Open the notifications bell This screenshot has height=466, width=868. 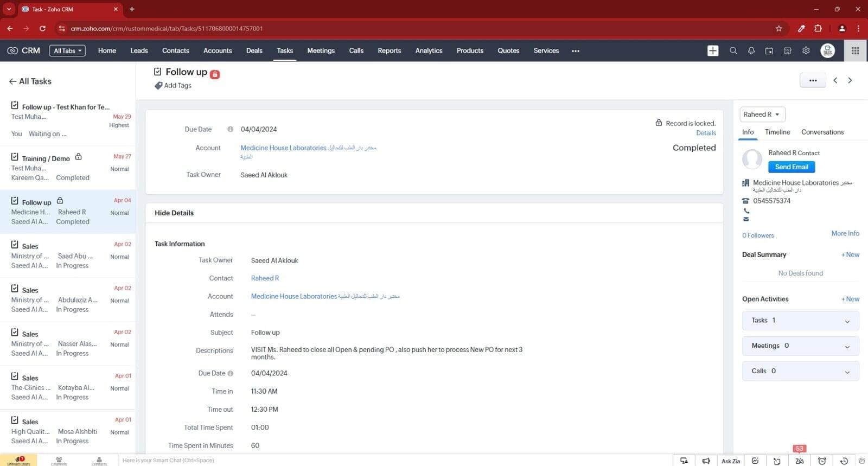(x=751, y=50)
